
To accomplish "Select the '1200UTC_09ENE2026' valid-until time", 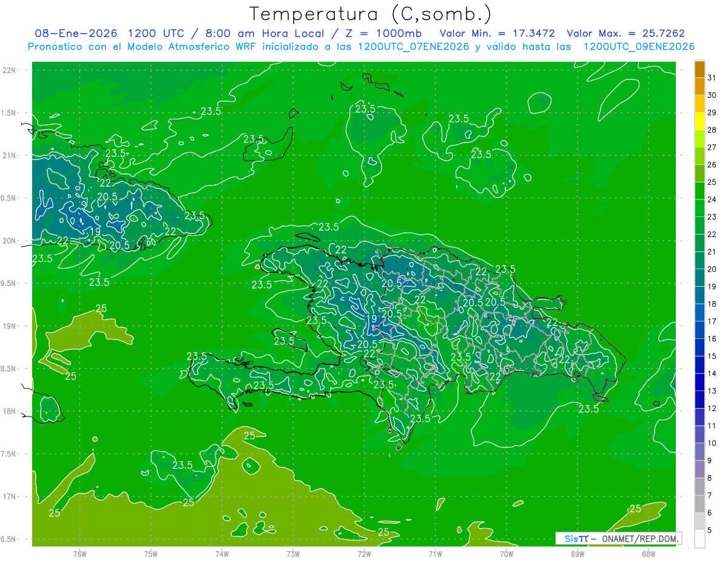I will point(639,47).
